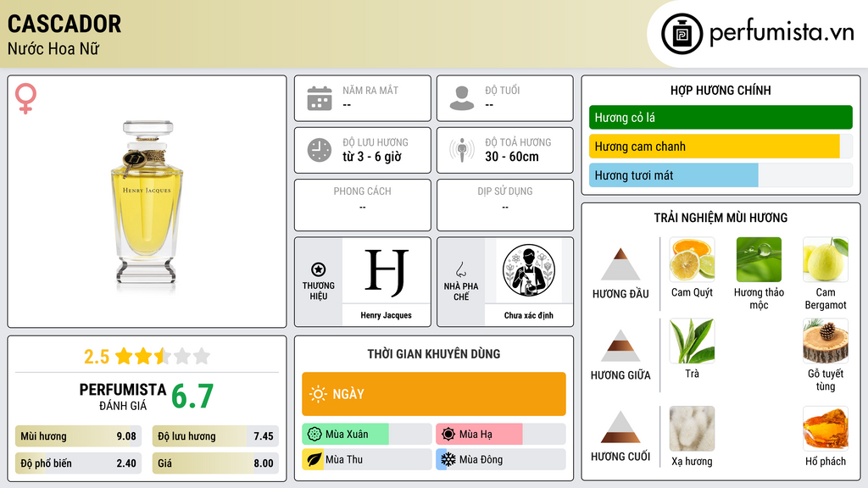Viewport: 868px width, 488px height.
Task: Click the Giá 8.00 score bar
Action: (215, 463)
